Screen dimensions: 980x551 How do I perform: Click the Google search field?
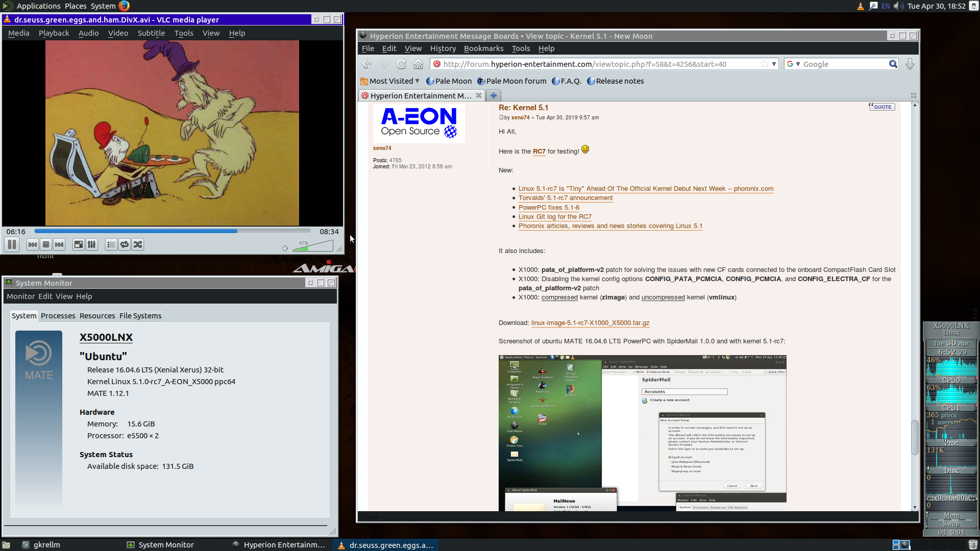(x=845, y=64)
